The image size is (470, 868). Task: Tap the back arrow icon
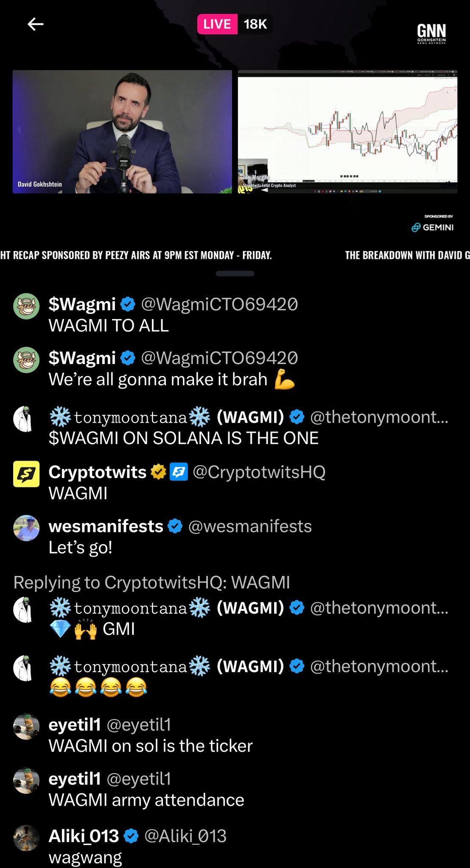coord(35,24)
